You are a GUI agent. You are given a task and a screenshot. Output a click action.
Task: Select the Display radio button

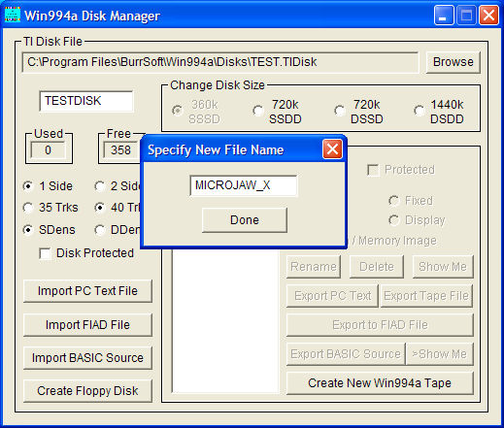click(x=393, y=220)
